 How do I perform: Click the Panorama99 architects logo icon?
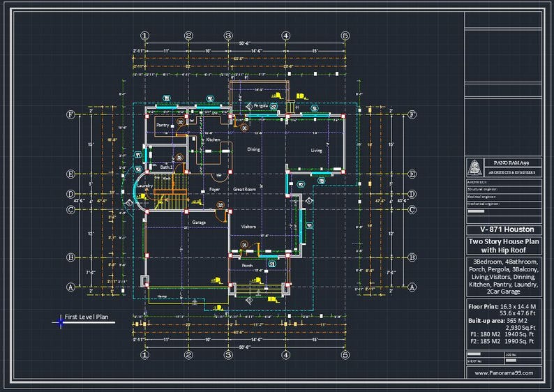coord(474,167)
